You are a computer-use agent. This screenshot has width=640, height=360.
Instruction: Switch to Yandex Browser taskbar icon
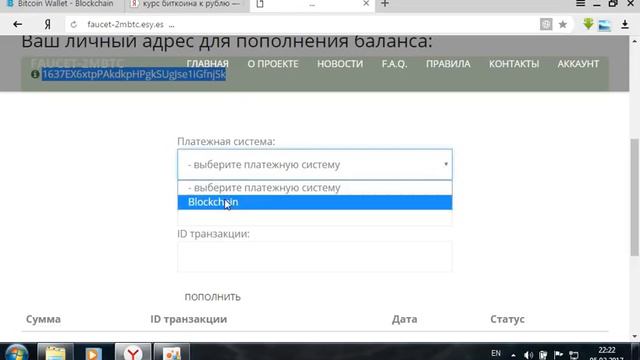tap(133, 352)
